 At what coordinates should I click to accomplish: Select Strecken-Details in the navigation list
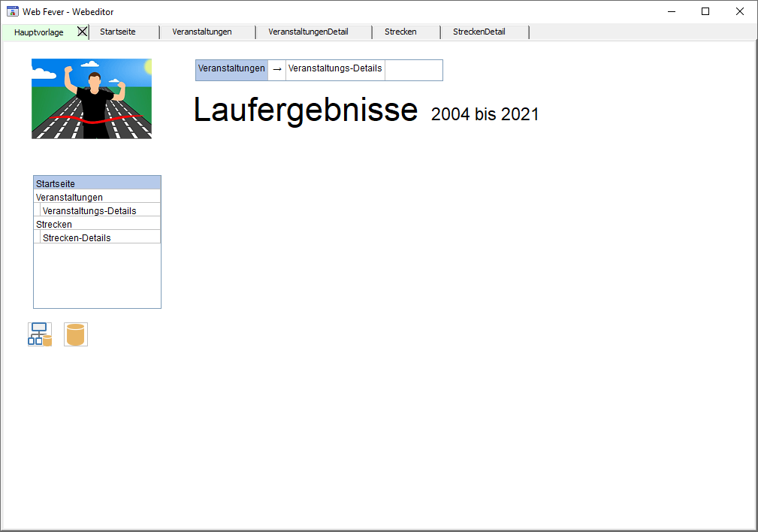[x=100, y=237]
